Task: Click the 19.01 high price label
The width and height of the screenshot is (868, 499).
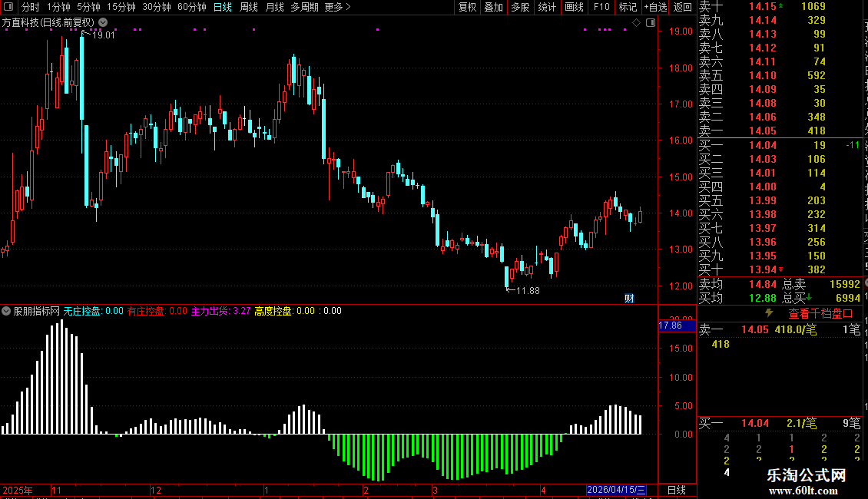Action: (104, 35)
